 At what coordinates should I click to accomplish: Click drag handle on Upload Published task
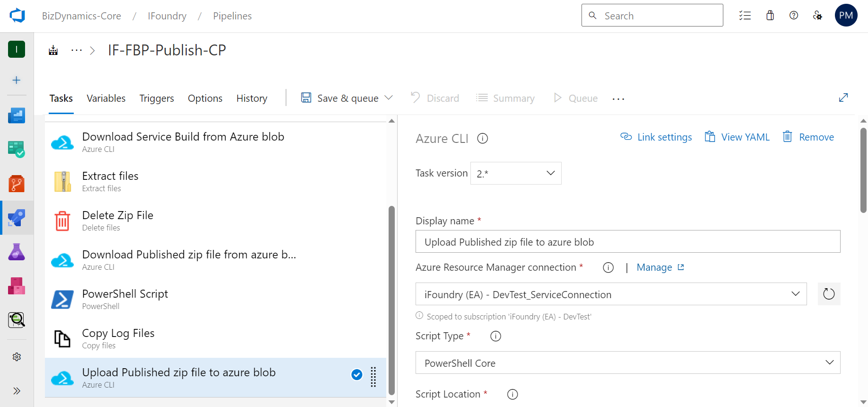click(373, 377)
